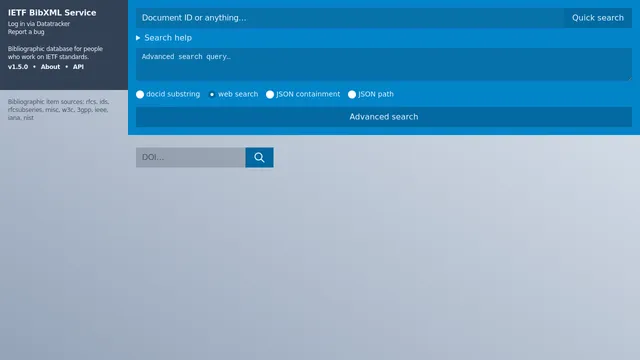
Task: Choose JSON path search mode
Action: [x=352, y=94]
